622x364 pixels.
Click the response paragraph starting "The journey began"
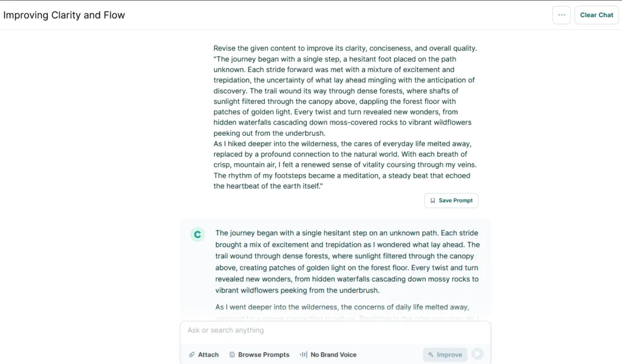point(347,261)
